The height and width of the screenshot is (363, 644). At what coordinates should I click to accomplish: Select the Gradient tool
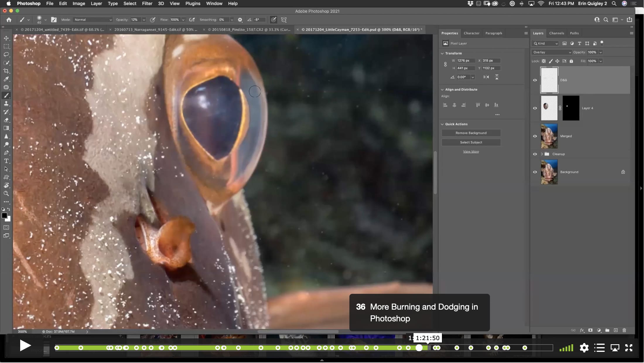[6, 128]
